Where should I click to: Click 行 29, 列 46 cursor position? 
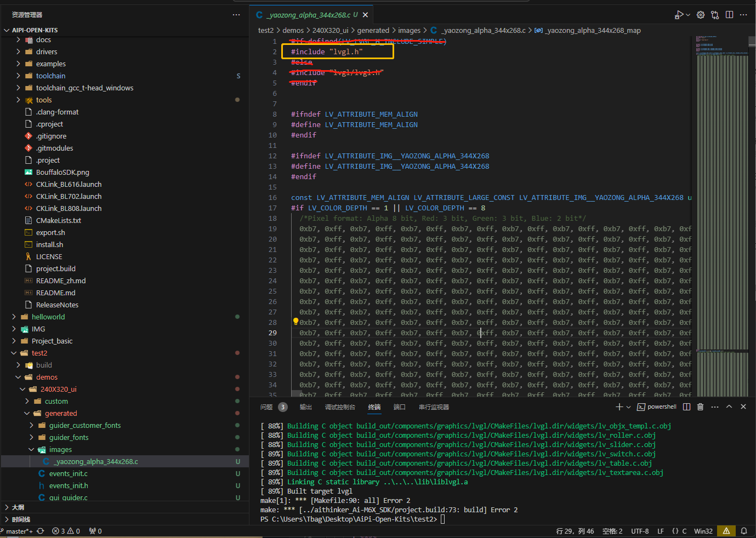tap(575, 531)
